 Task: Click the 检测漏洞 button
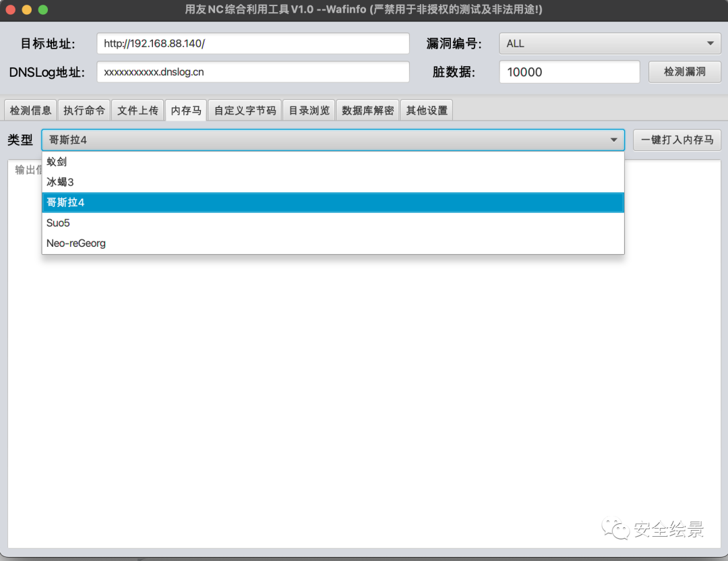click(x=685, y=72)
